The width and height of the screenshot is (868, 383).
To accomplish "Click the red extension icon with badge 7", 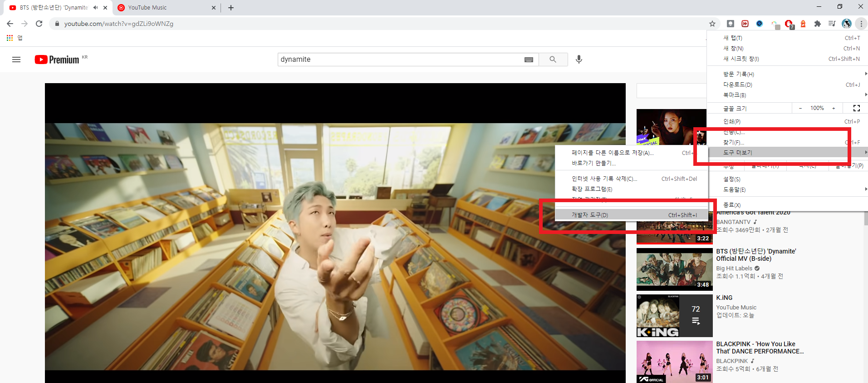I will [789, 24].
